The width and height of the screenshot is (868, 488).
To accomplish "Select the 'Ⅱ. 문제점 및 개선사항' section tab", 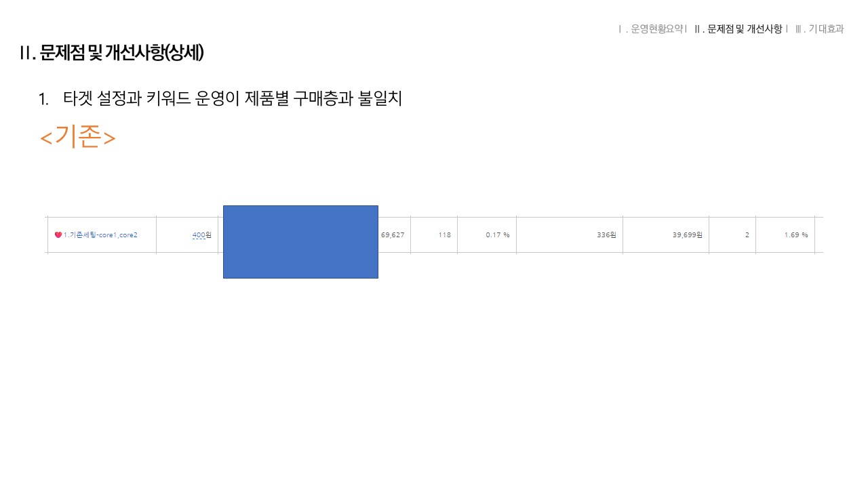I will [738, 29].
